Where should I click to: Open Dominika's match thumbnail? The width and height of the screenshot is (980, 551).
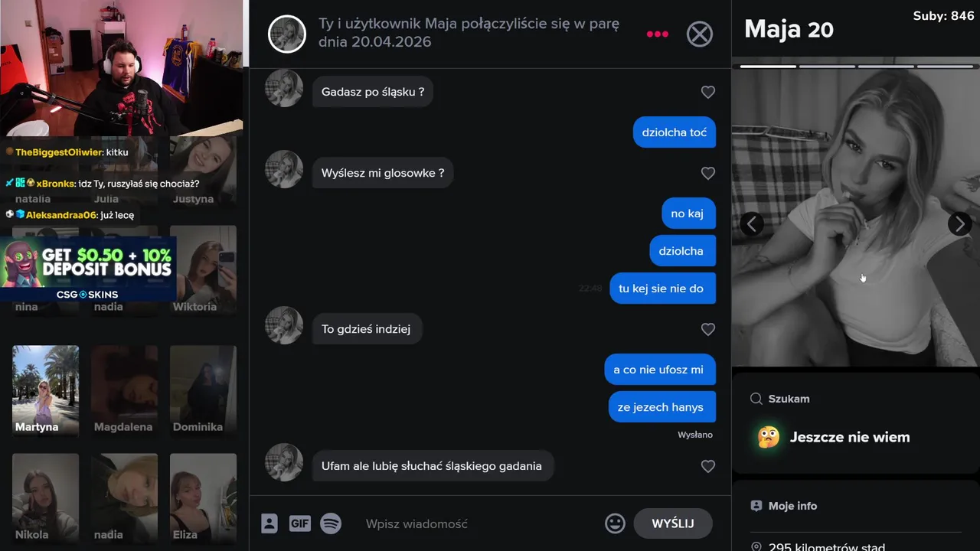pyautogui.click(x=203, y=390)
